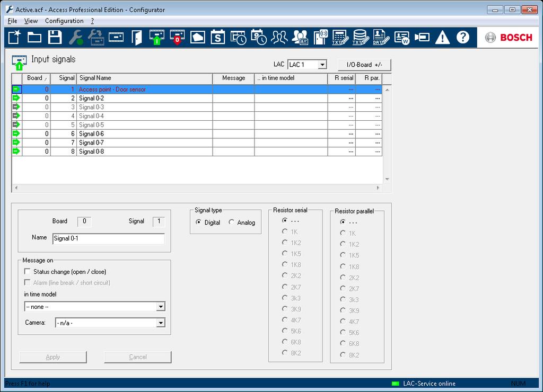Select the Signal 0-7 row
Viewport: 543px width, 392px height.
(197, 142)
